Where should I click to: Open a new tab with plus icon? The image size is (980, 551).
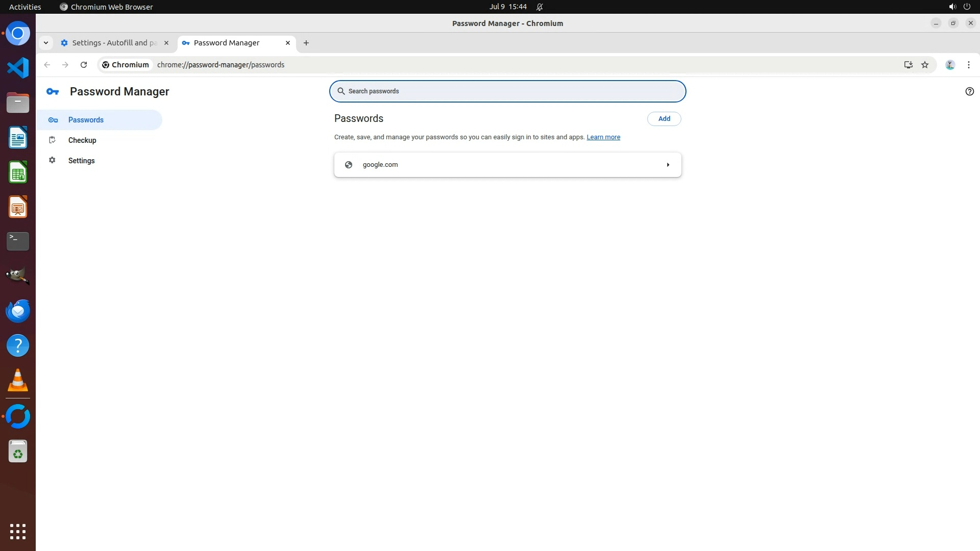pyautogui.click(x=306, y=43)
